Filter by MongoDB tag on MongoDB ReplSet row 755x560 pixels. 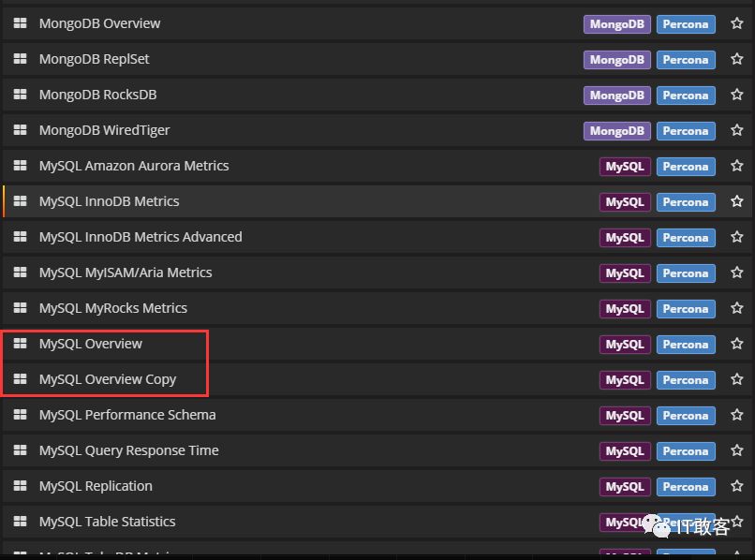616,60
